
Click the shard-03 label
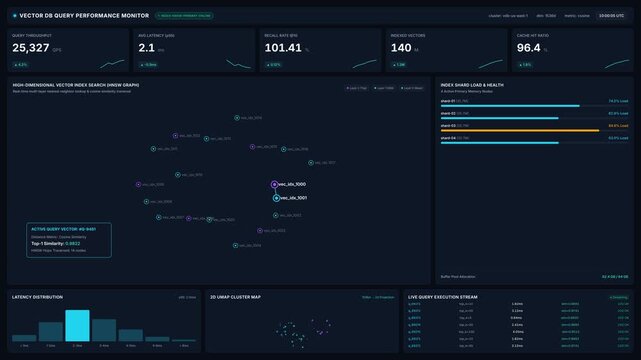tap(448, 126)
